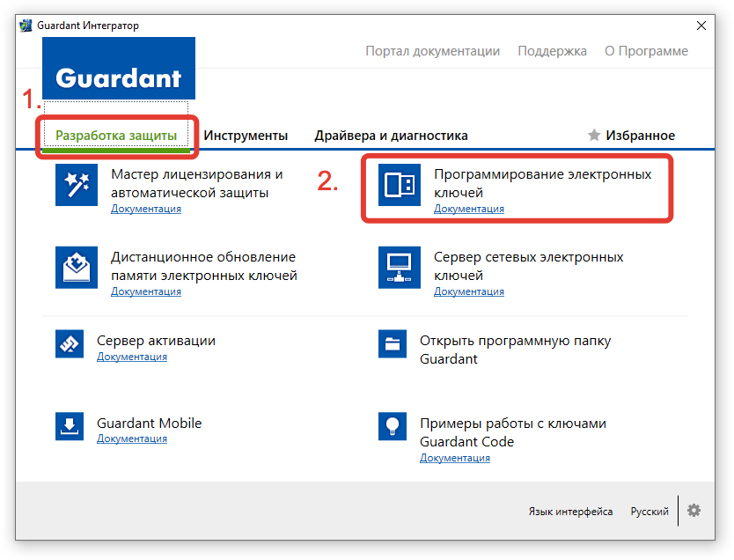Click the Guardant Mobile download icon
This screenshot has height=560, width=734.
coord(70,426)
